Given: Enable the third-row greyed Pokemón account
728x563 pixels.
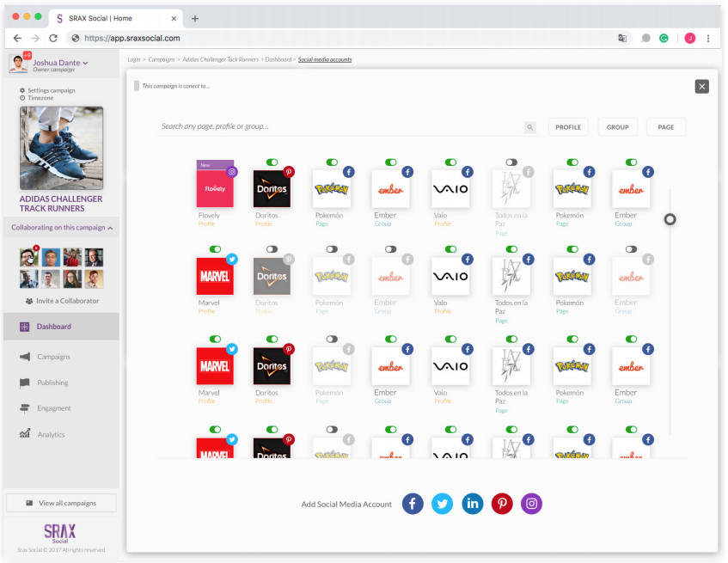Looking at the screenshot, I should [332, 340].
